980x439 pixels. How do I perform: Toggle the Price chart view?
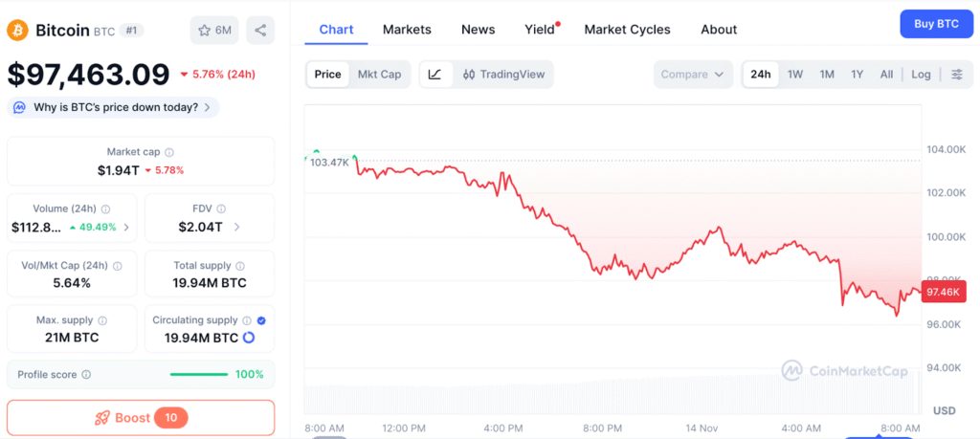(x=327, y=75)
